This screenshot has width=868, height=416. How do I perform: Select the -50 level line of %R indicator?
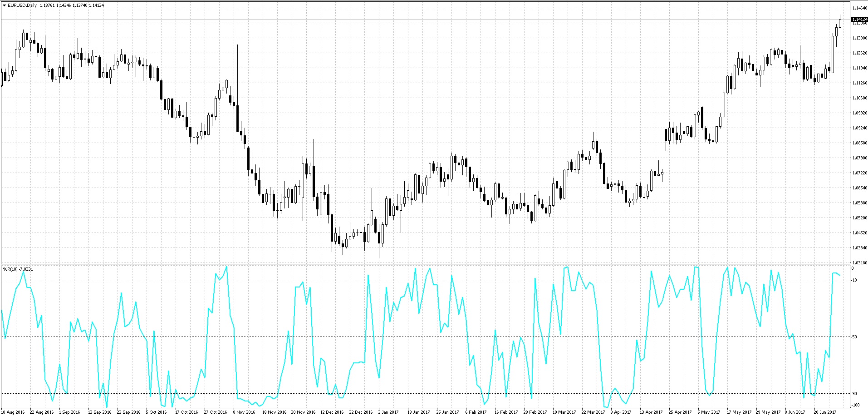click(x=425, y=337)
